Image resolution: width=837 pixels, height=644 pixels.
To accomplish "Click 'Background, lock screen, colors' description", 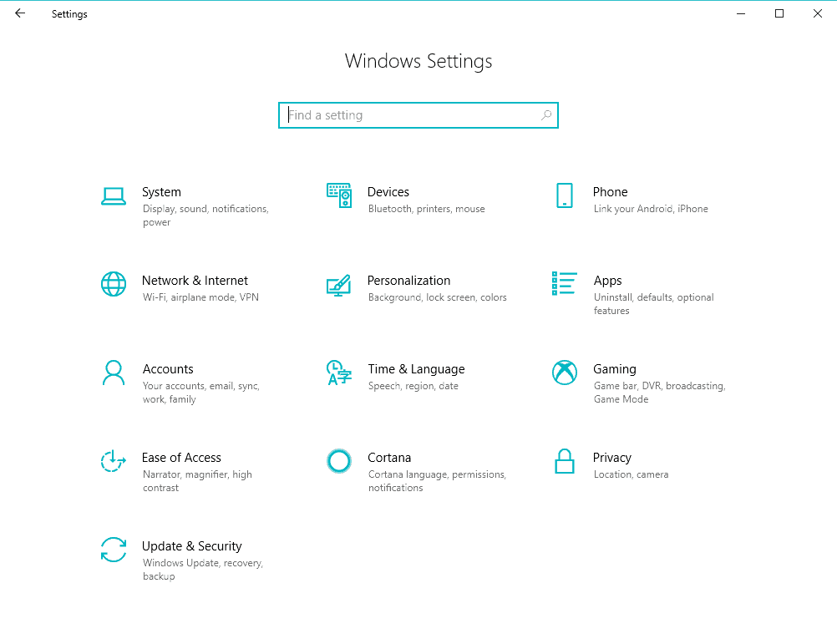I will coord(437,297).
